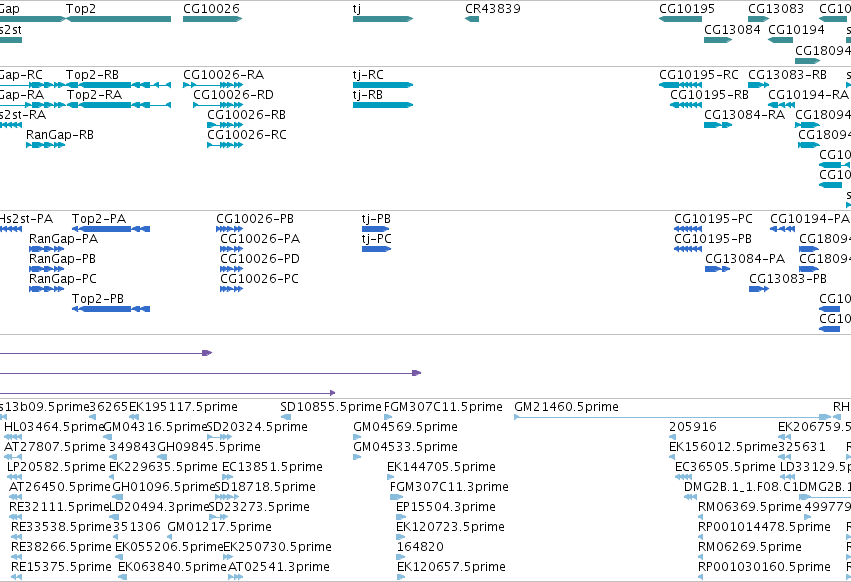Open protein CG10195-PC

coord(713,219)
